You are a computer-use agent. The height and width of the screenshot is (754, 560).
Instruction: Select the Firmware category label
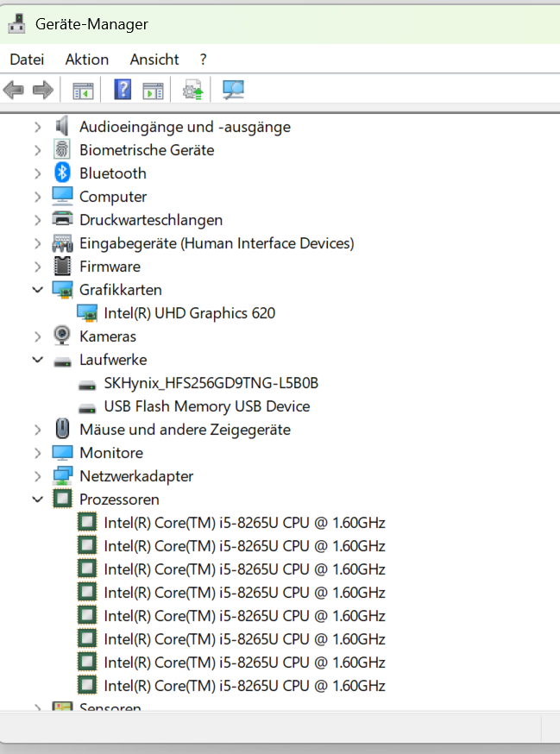coord(110,267)
